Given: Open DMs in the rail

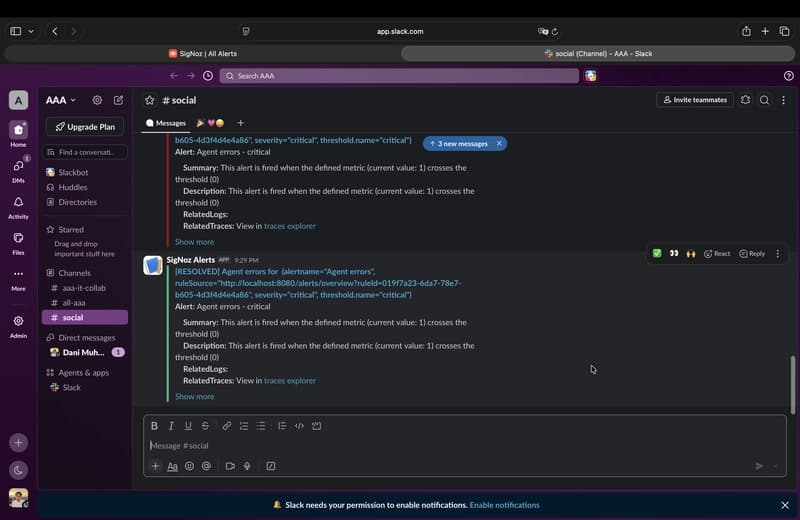Looking at the screenshot, I should (x=18, y=170).
